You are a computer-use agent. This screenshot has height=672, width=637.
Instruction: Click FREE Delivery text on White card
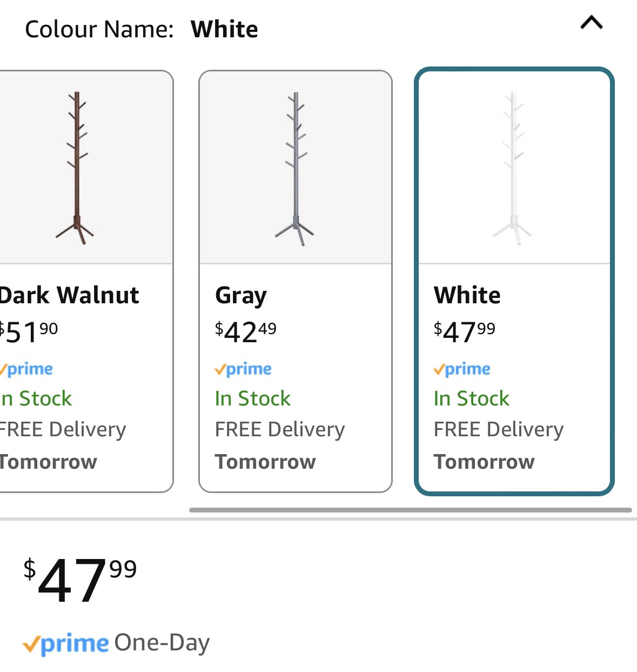(499, 430)
